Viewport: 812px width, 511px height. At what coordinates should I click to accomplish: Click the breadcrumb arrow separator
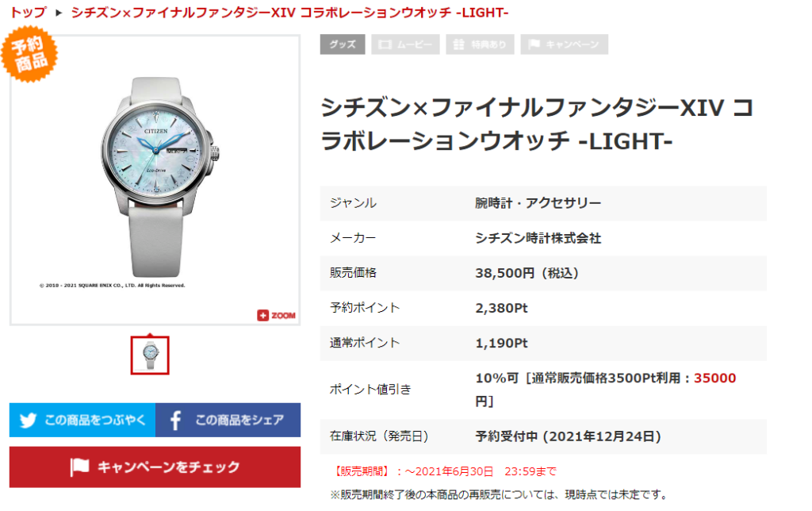tap(59, 13)
